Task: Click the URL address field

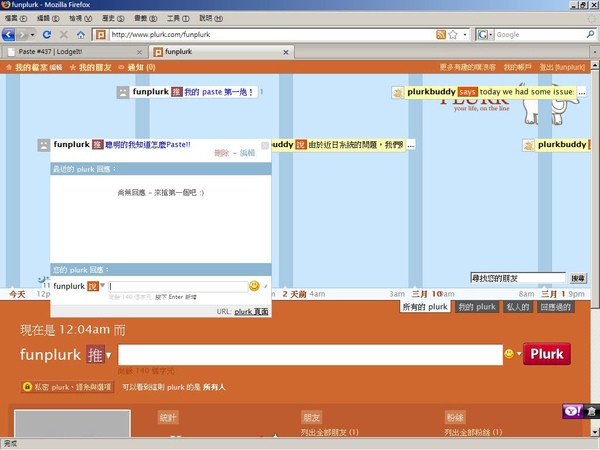Action: 272,35
